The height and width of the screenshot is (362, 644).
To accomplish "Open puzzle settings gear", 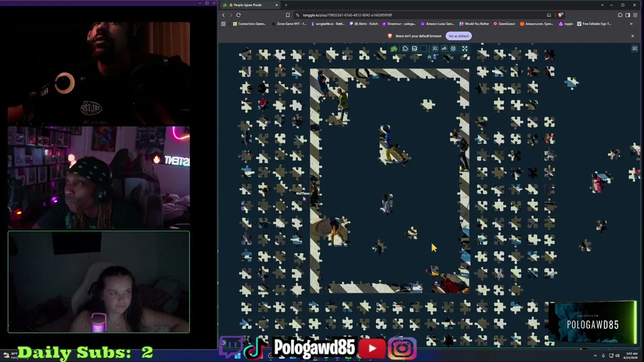I will coord(453,49).
